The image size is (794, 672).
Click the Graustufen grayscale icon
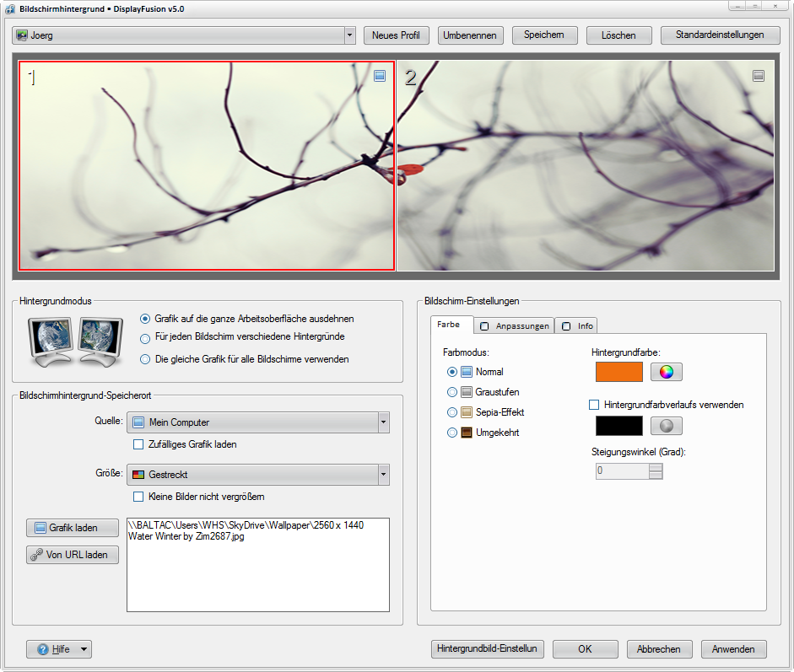point(467,392)
